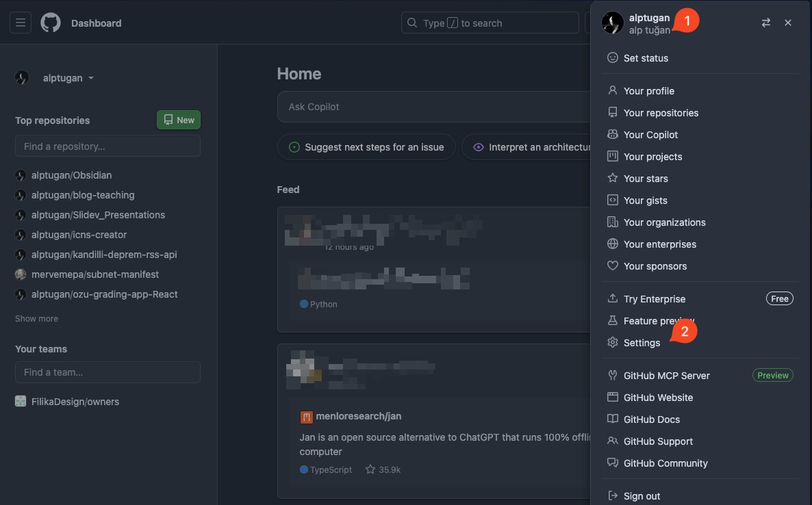Click the upload icon beside Try Enterprise

point(613,298)
